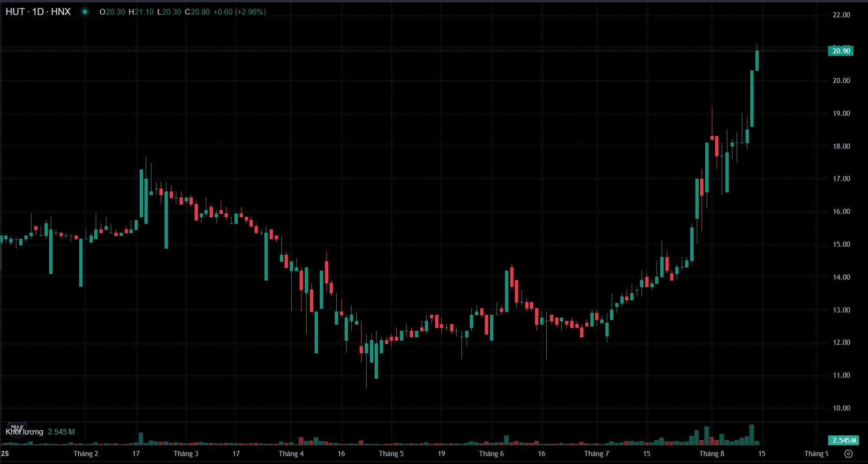Click the Tháng 2 time axis label
Image resolution: width=868 pixels, height=464 pixels.
(86, 453)
